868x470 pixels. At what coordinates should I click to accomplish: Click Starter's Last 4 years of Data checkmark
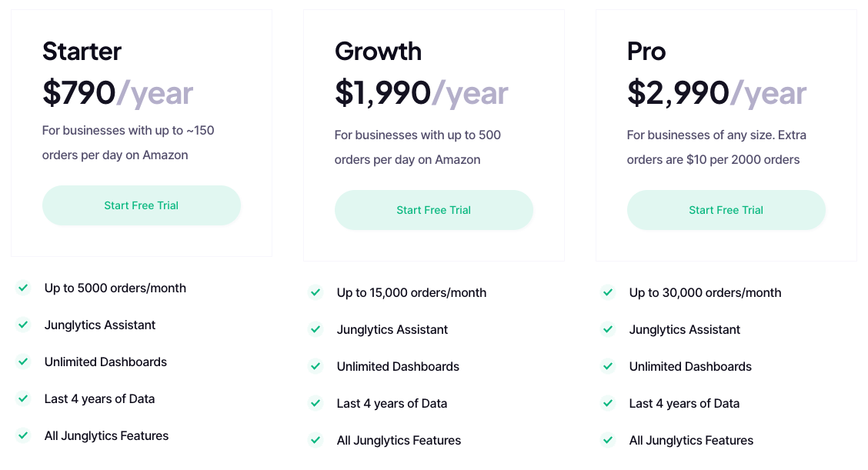pyautogui.click(x=23, y=398)
